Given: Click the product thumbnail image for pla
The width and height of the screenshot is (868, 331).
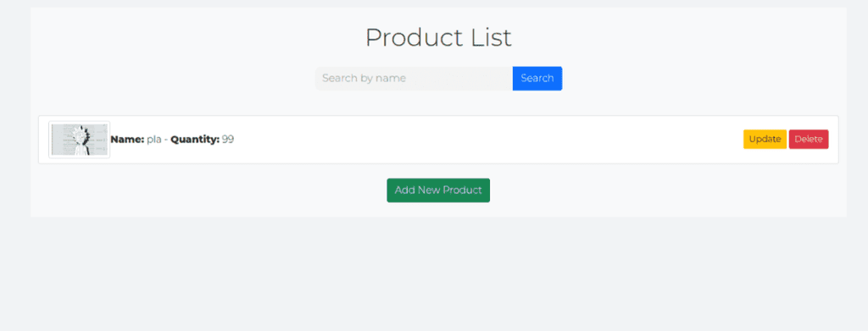Looking at the screenshot, I should pyautogui.click(x=79, y=139).
